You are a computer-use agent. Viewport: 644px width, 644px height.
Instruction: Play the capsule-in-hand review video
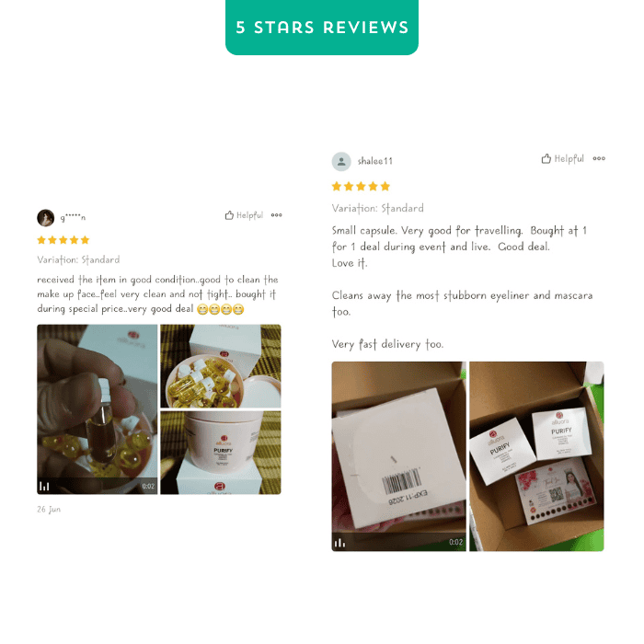pyautogui.click(x=98, y=409)
